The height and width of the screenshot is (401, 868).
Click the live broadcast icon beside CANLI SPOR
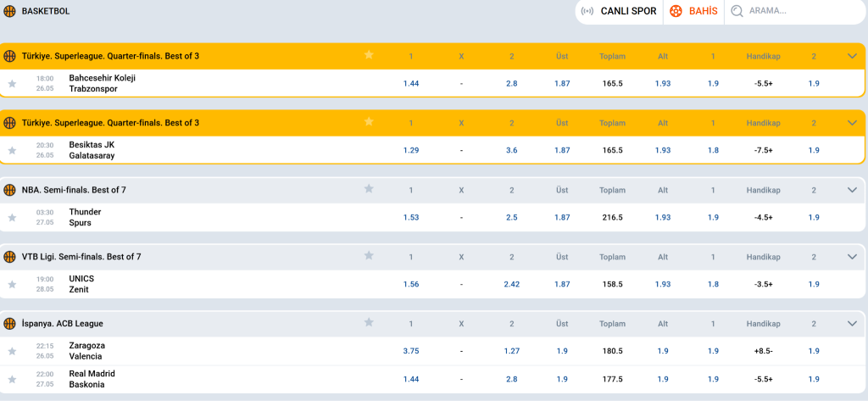point(588,11)
